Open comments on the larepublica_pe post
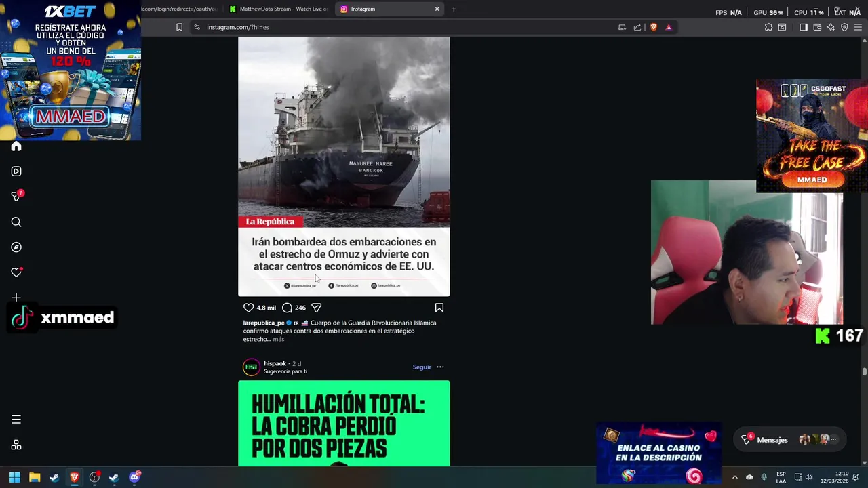Image resolution: width=868 pixels, height=488 pixels. 287,308
